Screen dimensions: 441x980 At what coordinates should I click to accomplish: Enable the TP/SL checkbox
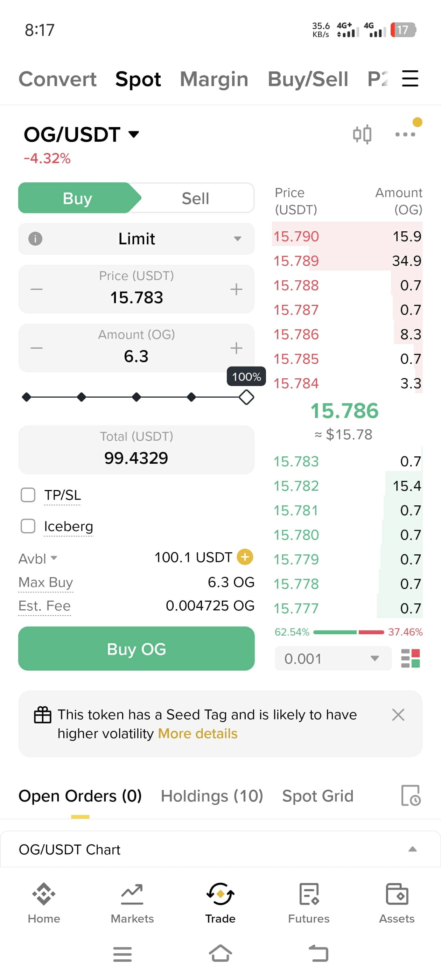click(28, 495)
